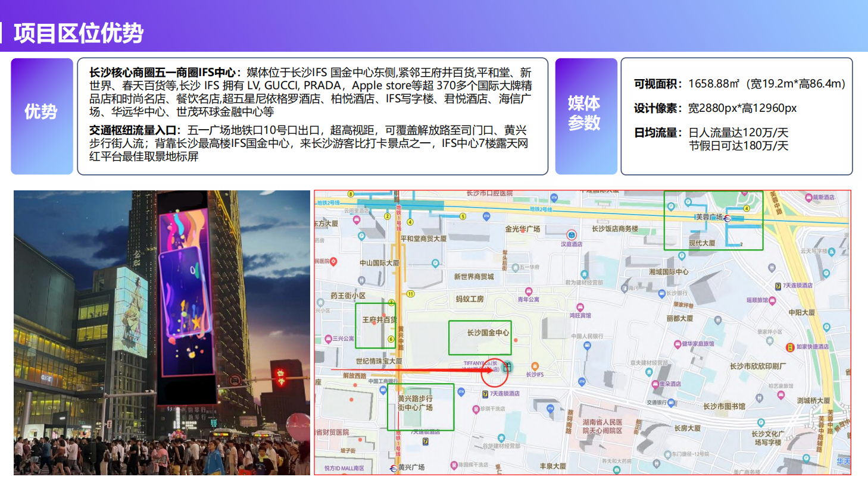Click the 如家快捷酒店 hotel logo icon

790,347
